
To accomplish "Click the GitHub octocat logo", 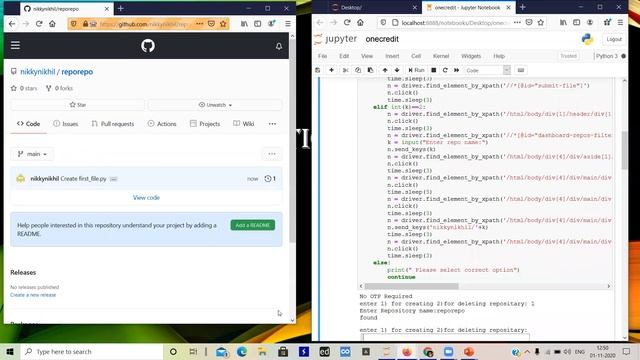I will (148, 46).
